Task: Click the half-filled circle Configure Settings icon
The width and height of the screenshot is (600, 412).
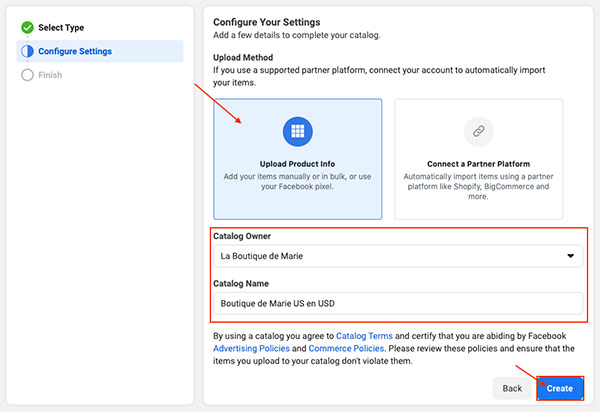Action: [28, 51]
